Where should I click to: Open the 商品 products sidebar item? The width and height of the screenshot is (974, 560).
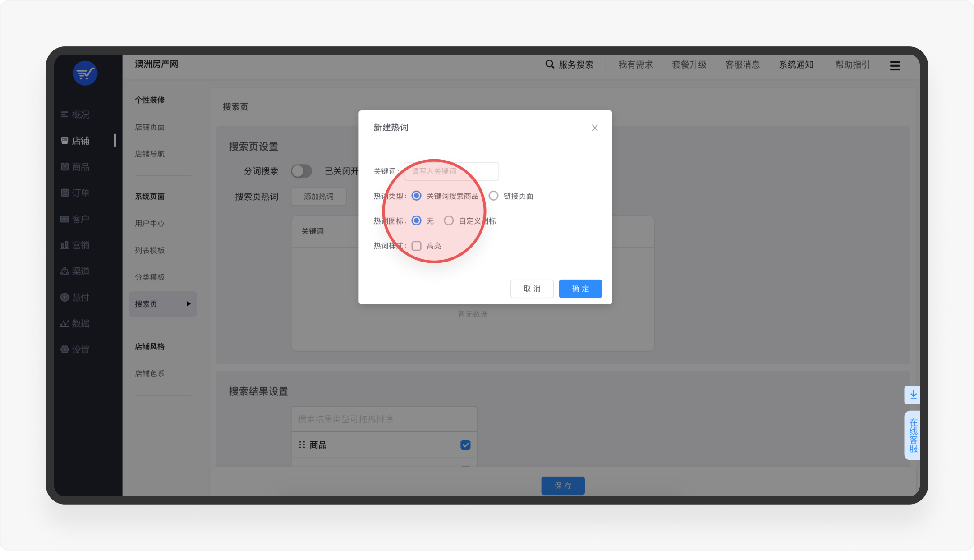(75, 167)
